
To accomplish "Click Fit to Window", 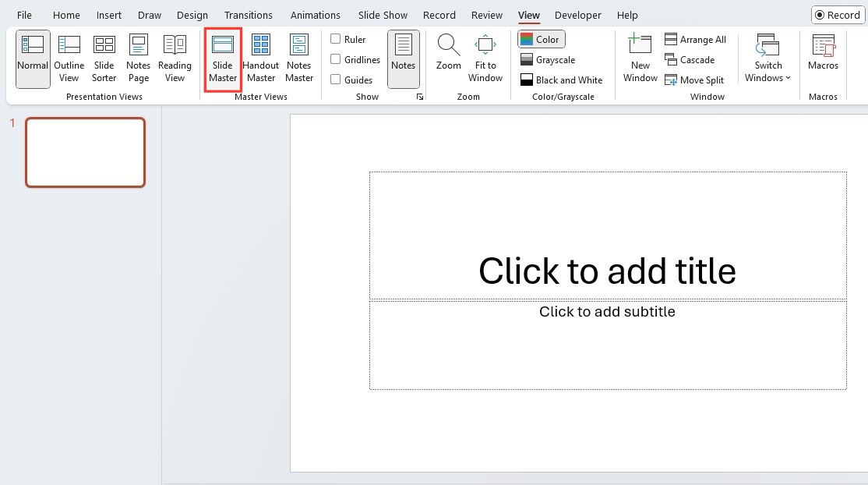I will (485, 58).
